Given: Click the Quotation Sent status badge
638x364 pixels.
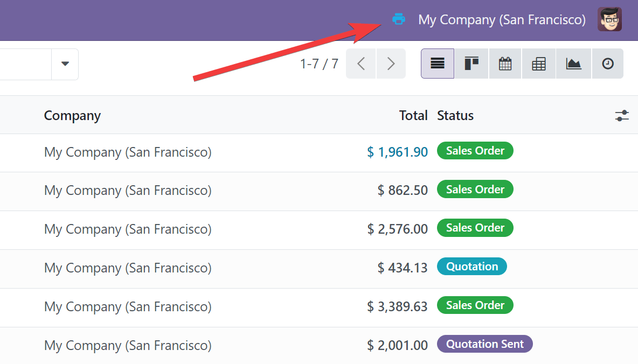Looking at the screenshot, I should [484, 344].
